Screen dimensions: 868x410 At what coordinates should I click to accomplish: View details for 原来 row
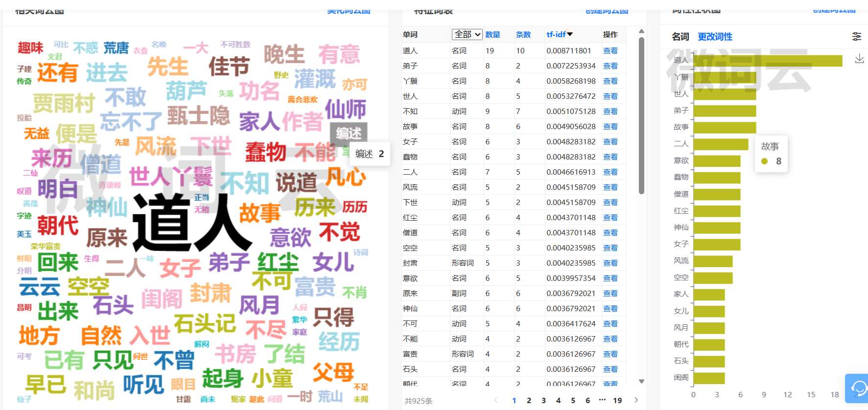pos(610,293)
